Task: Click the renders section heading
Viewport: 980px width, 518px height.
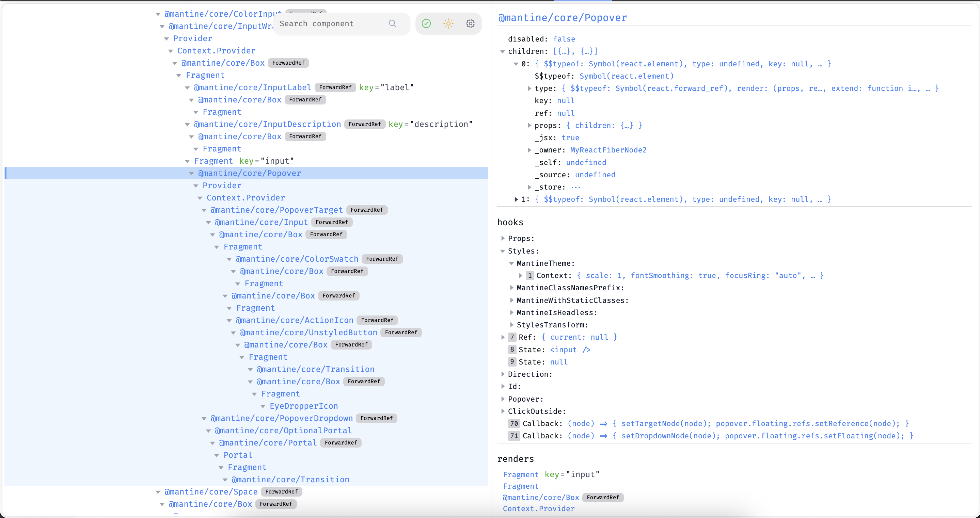Action: [x=516, y=459]
